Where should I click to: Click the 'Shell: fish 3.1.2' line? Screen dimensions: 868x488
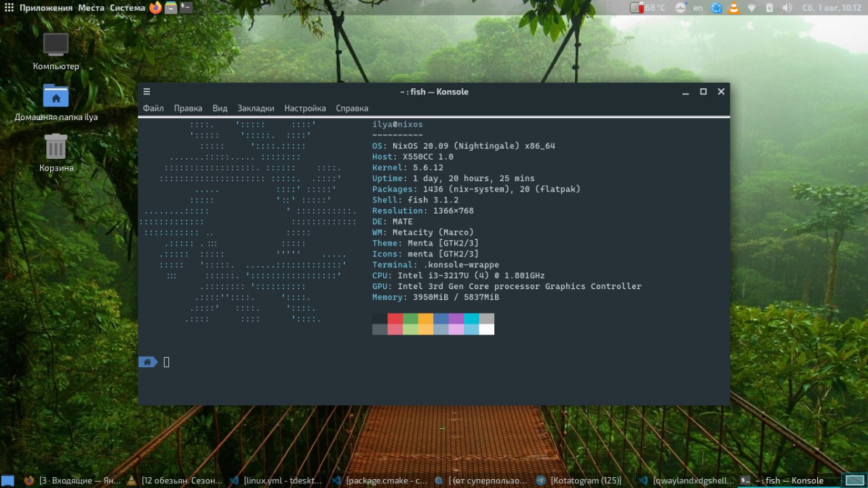[x=415, y=200]
